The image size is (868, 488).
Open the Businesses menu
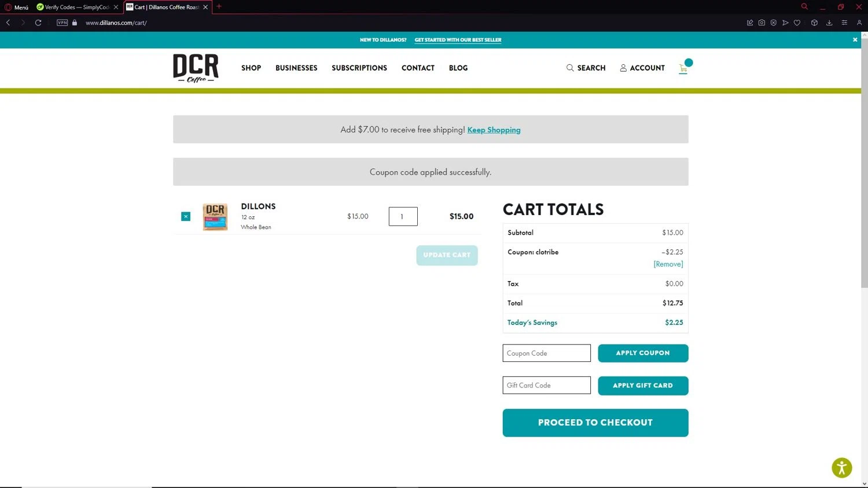tap(296, 68)
